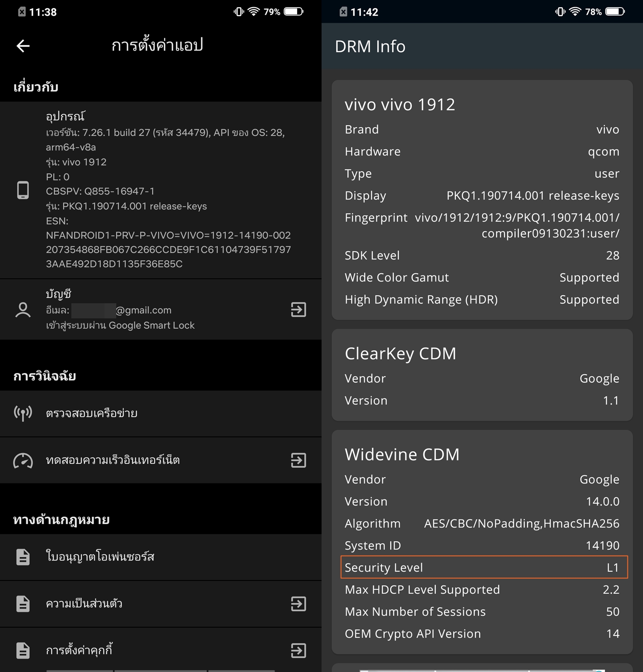Tap the highlighted Security Level L1 row

click(484, 567)
